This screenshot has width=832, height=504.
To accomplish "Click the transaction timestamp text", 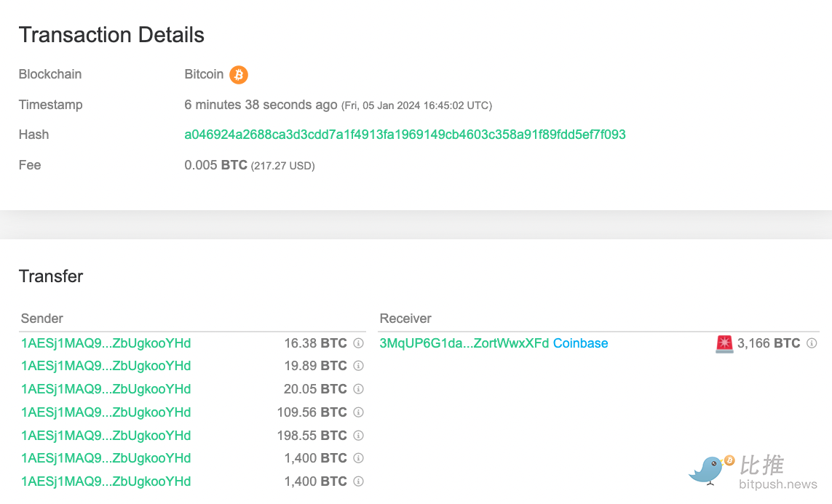I will tap(338, 105).
